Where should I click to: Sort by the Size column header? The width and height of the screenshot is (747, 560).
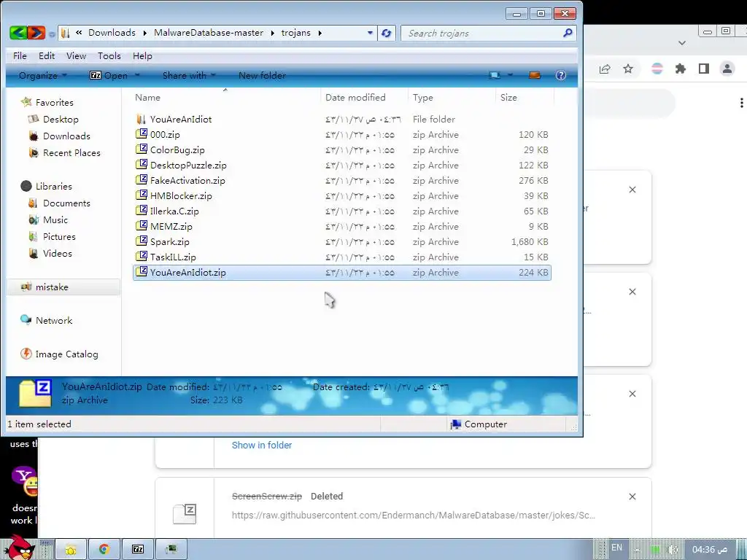click(508, 97)
